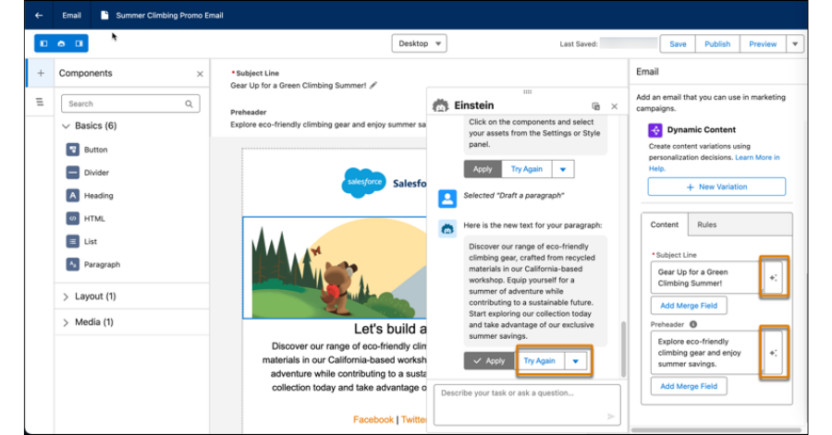
Task: Collapse the Basics (6) section
Action: point(66,126)
